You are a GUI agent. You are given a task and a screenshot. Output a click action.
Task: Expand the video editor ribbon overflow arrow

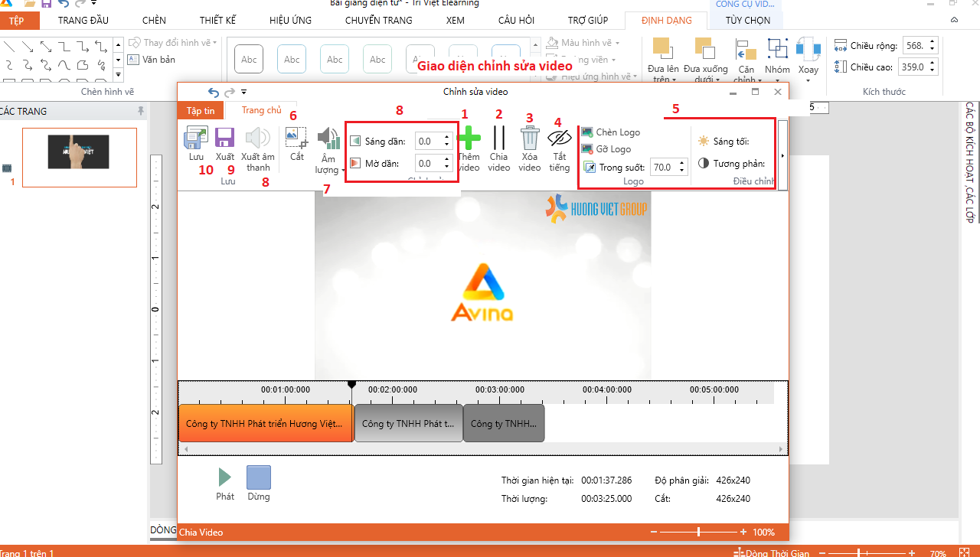782,155
